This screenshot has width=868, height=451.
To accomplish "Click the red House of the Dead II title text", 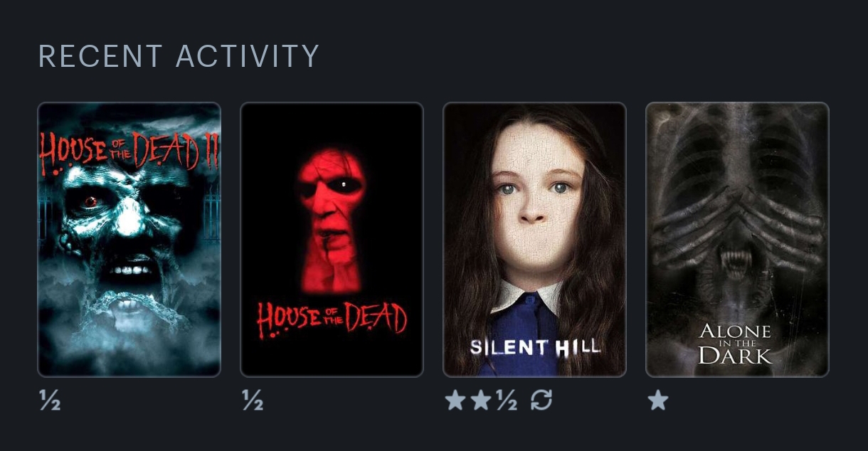I will point(129,151).
